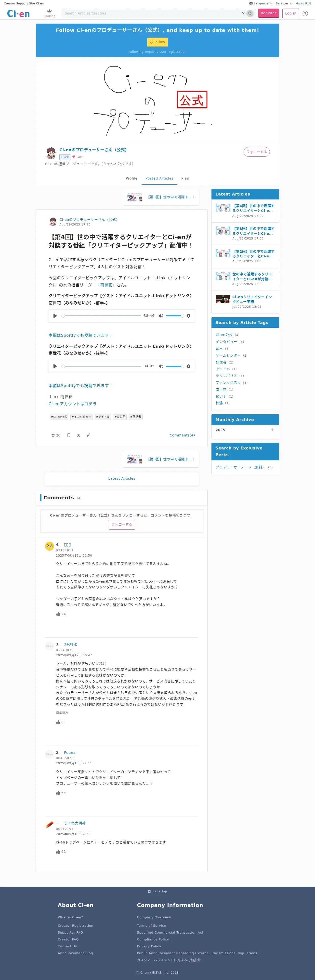
Task: Like Puuna's comment with 54 thumbs up
Action: 58,793
